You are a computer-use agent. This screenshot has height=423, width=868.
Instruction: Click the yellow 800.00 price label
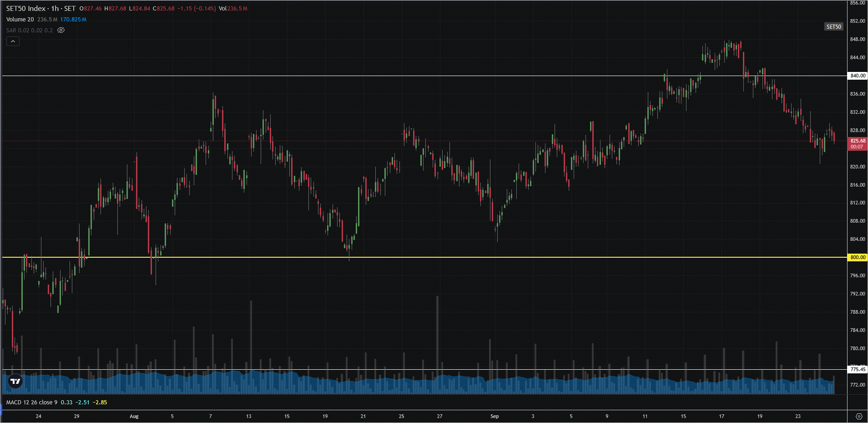pos(858,257)
